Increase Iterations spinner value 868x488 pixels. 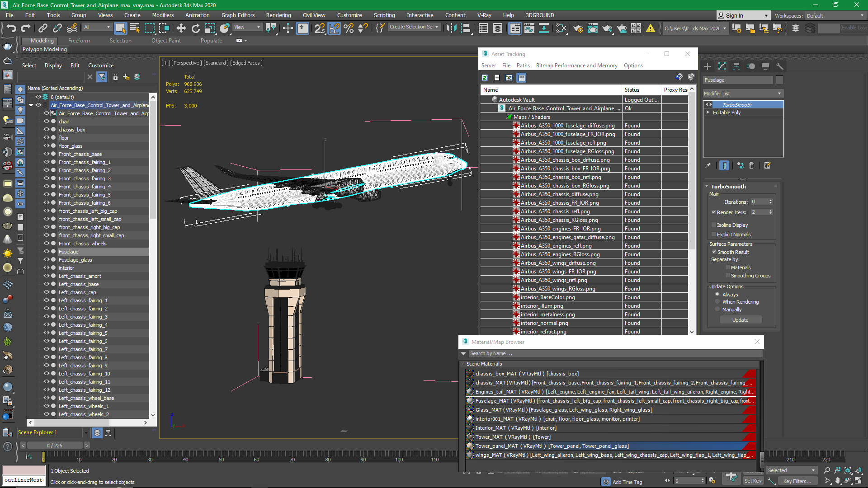(x=770, y=200)
